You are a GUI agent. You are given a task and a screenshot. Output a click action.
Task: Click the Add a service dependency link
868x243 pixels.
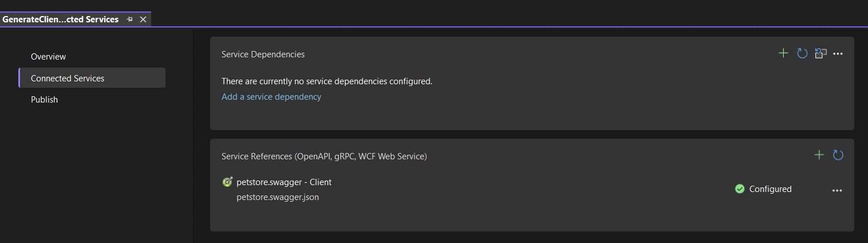(x=271, y=97)
